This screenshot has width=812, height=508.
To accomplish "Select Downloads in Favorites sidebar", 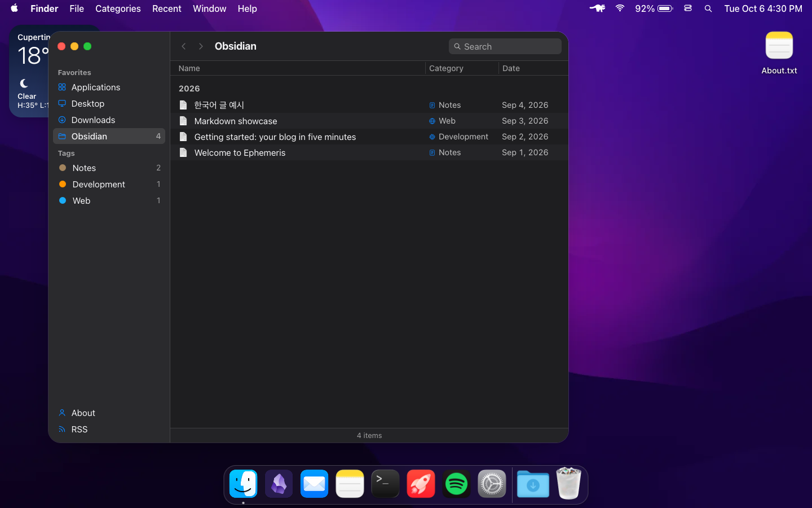I will pos(109,120).
